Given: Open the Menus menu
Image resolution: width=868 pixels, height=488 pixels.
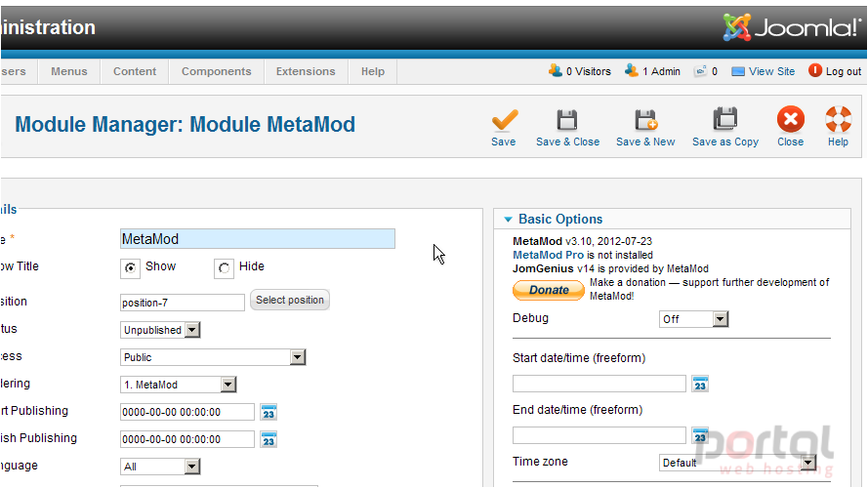Looking at the screenshot, I should click(69, 71).
